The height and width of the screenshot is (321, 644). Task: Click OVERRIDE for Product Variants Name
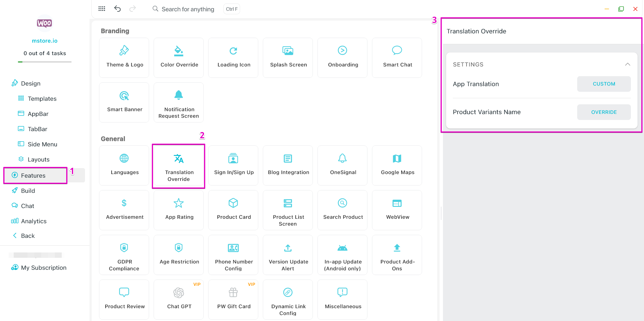pyautogui.click(x=604, y=112)
